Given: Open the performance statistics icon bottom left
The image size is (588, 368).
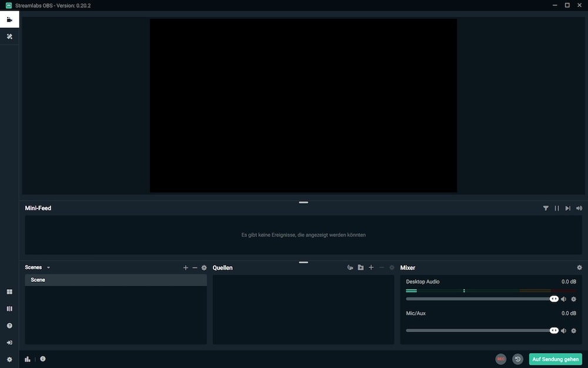Looking at the screenshot, I should tap(27, 359).
